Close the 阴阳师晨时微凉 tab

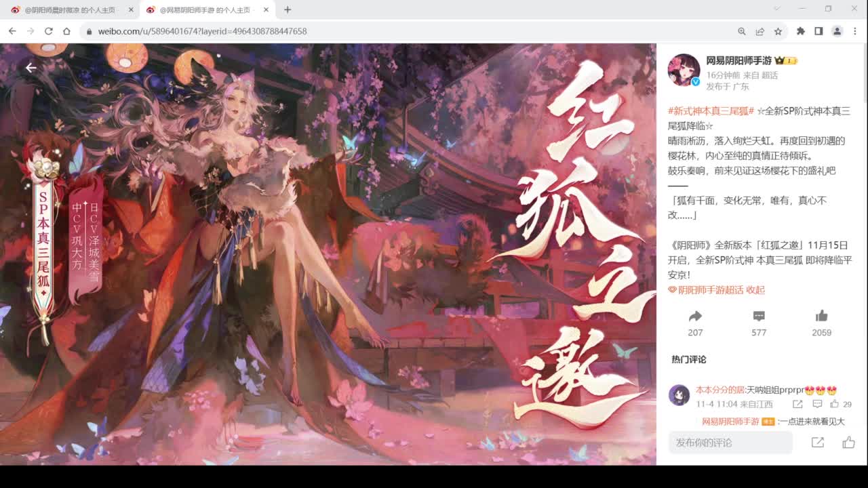(x=131, y=10)
